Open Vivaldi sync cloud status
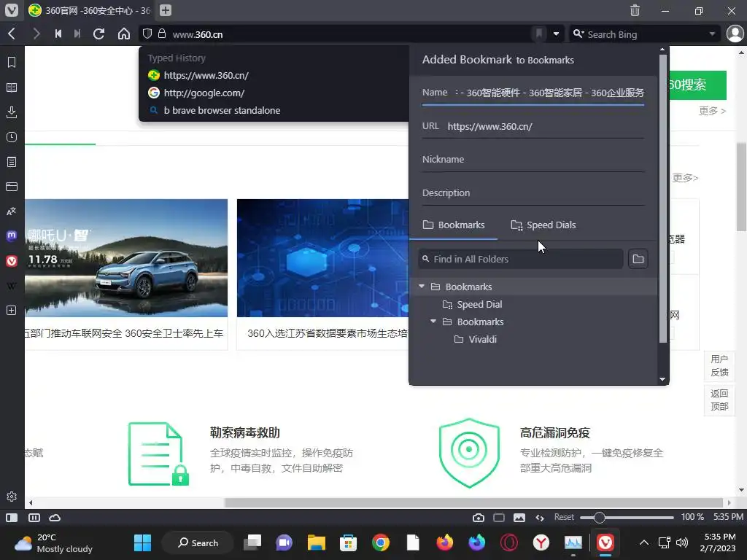 [55, 518]
